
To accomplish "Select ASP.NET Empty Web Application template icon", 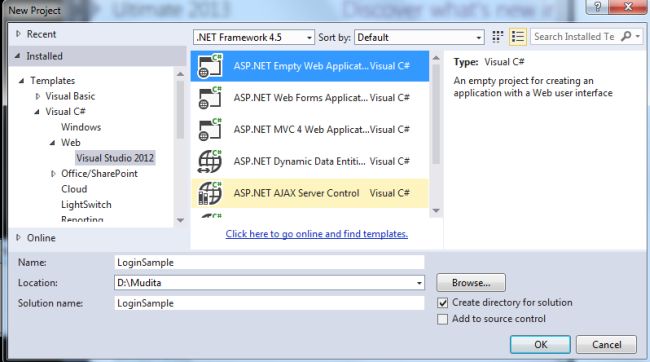I will point(210,66).
